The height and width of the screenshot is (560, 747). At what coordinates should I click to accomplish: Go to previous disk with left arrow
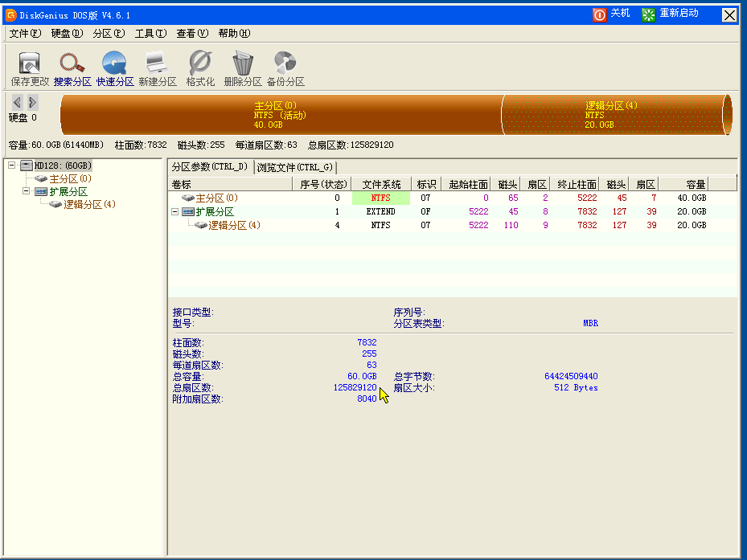point(17,102)
